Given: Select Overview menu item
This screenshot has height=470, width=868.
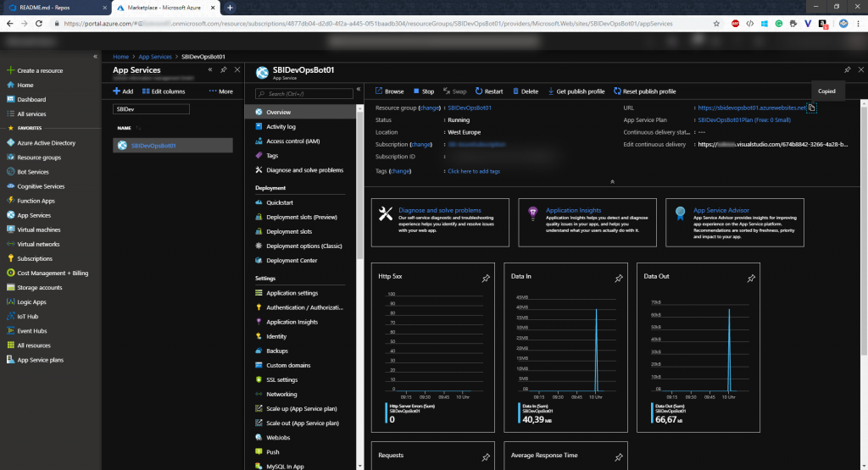Looking at the screenshot, I should [301, 112].
